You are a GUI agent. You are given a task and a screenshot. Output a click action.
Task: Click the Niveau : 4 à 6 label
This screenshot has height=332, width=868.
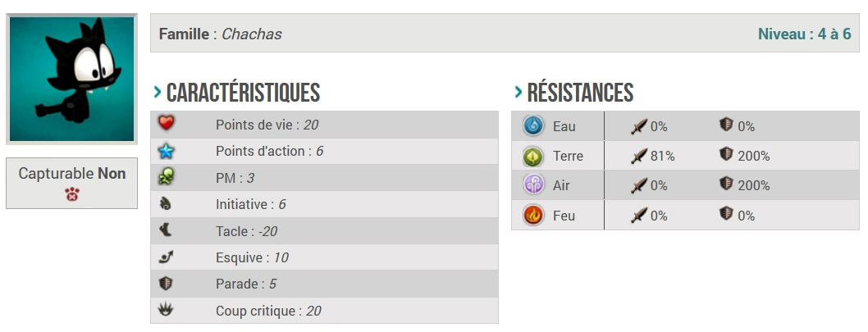point(804,34)
